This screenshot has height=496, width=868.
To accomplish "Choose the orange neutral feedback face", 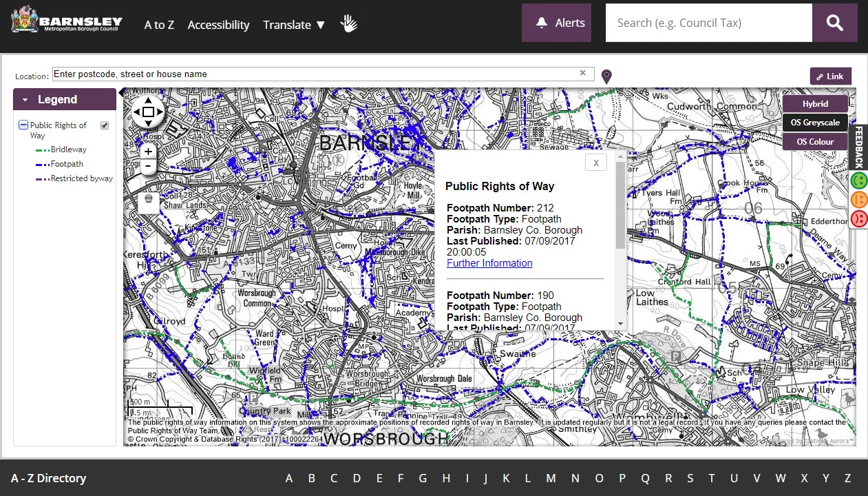I will click(x=859, y=200).
